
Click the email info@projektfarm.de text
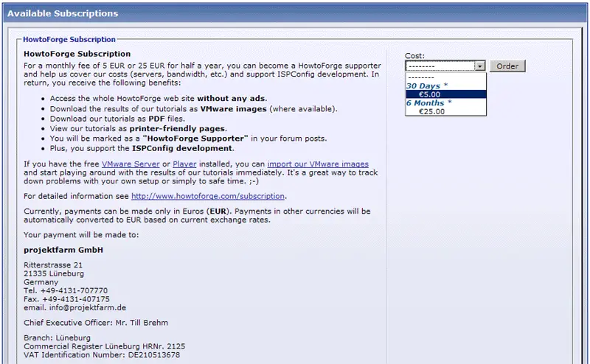(75, 308)
